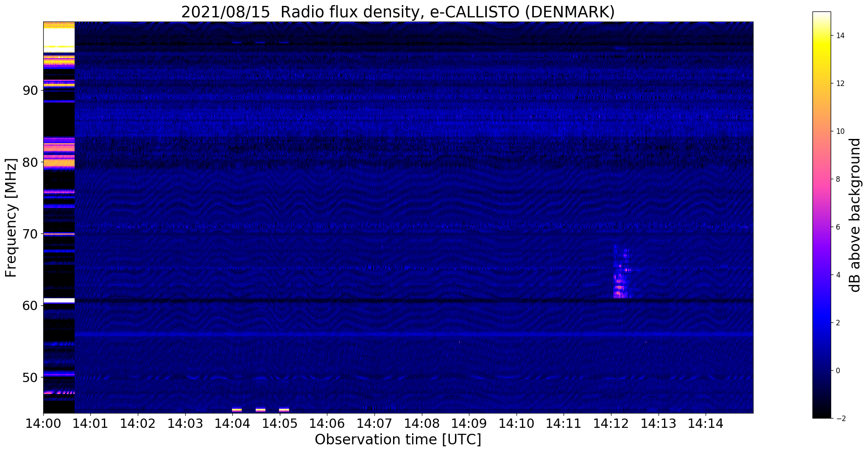Click the 14:12 time tick label
This screenshot has height=452, width=868.
(611, 423)
